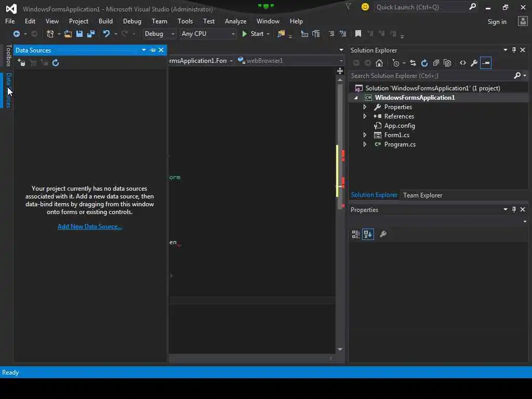The height and width of the screenshot is (399, 532).
Task: Click the Add New Data Source link
Action: (x=89, y=227)
